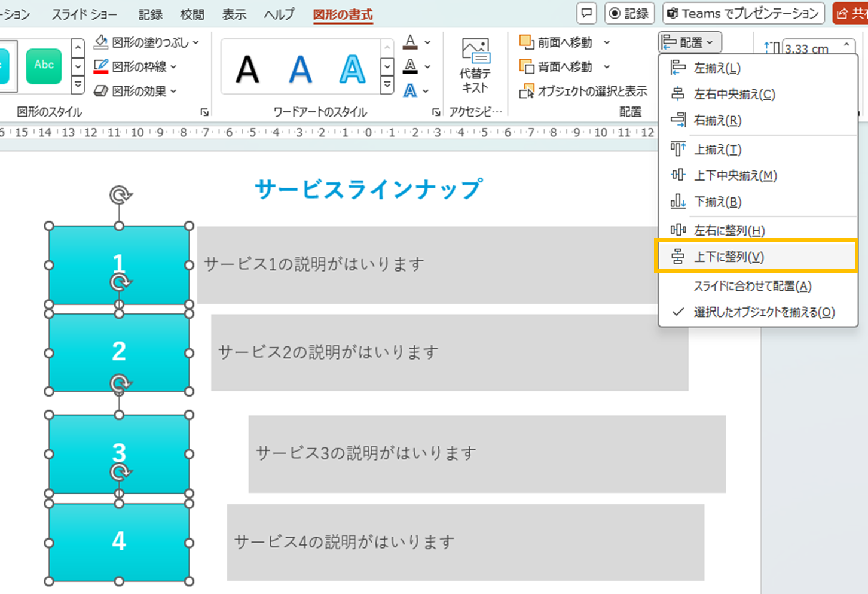868x594 pixels.
Task: Enable スライドに合わせて配置(A) option
Action: (758, 286)
